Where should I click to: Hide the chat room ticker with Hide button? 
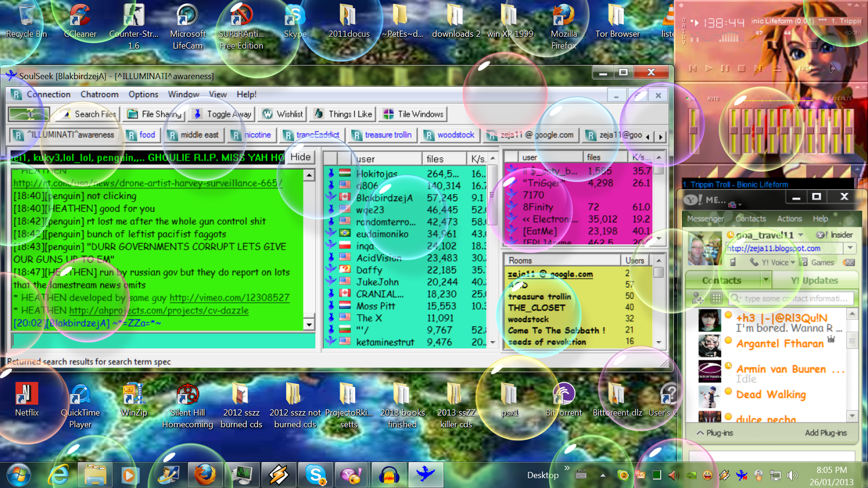point(300,157)
